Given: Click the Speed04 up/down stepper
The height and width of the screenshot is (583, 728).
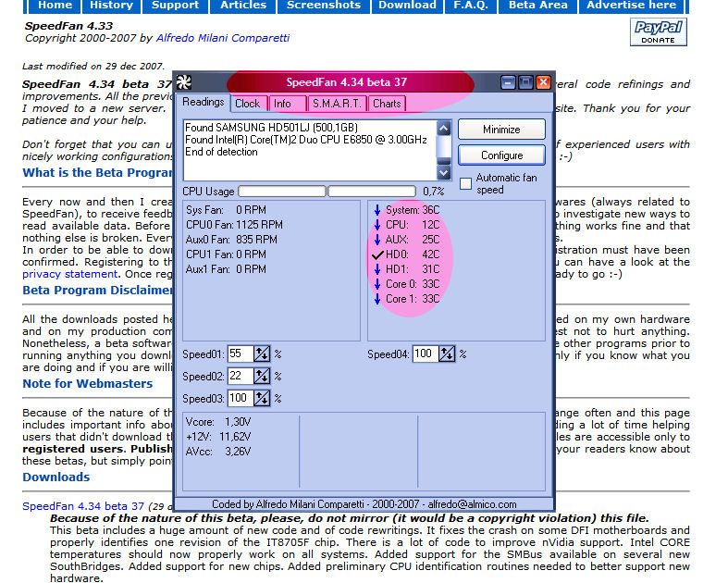Looking at the screenshot, I should click(447, 354).
